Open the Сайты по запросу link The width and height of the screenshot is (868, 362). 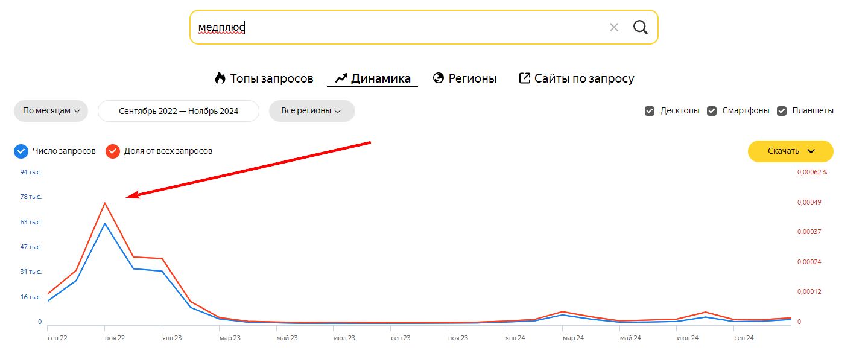point(584,78)
